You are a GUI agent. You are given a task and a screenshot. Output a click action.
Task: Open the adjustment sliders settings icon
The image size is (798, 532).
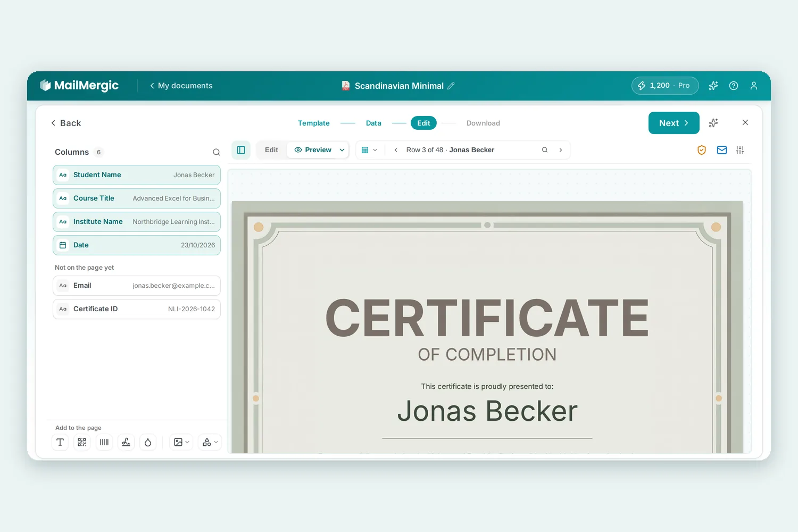(740, 150)
